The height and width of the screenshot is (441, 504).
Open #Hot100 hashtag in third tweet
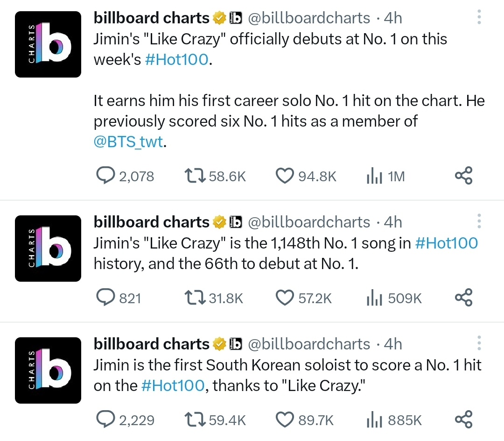click(173, 386)
